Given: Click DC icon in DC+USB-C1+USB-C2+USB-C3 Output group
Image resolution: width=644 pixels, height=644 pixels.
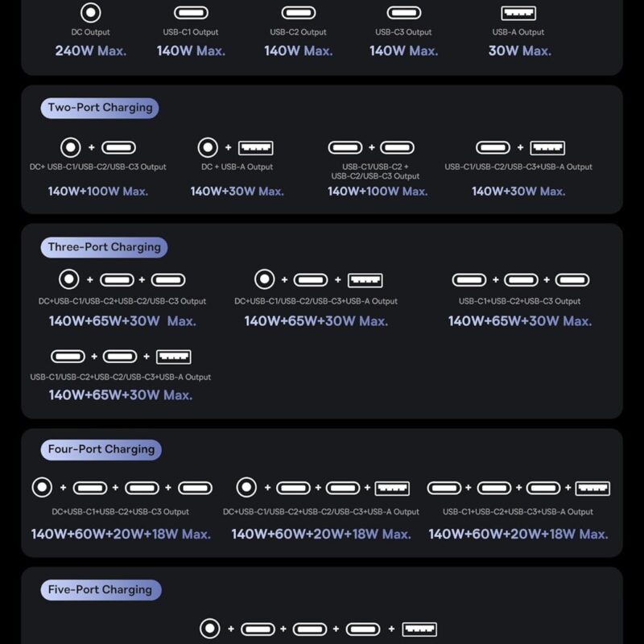Looking at the screenshot, I should (42, 487).
